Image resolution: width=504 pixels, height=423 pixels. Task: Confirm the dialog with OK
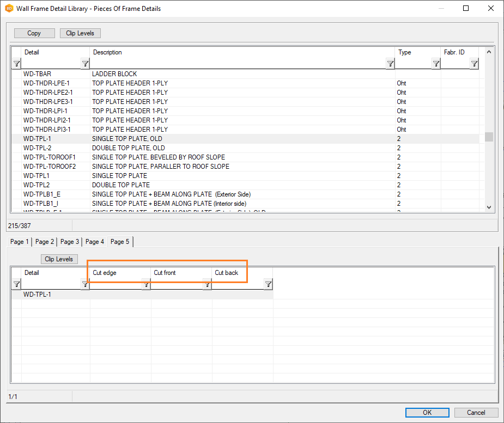tap(427, 413)
